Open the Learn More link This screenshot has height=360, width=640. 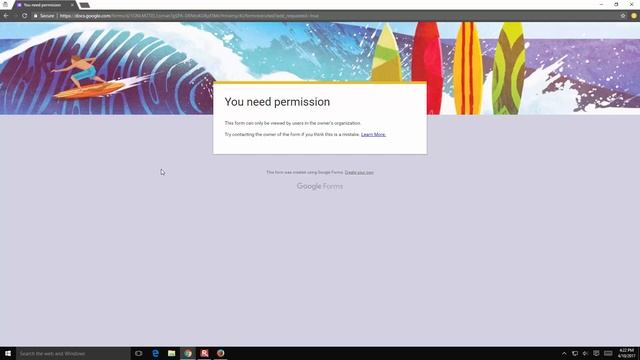click(x=373, y=134)
